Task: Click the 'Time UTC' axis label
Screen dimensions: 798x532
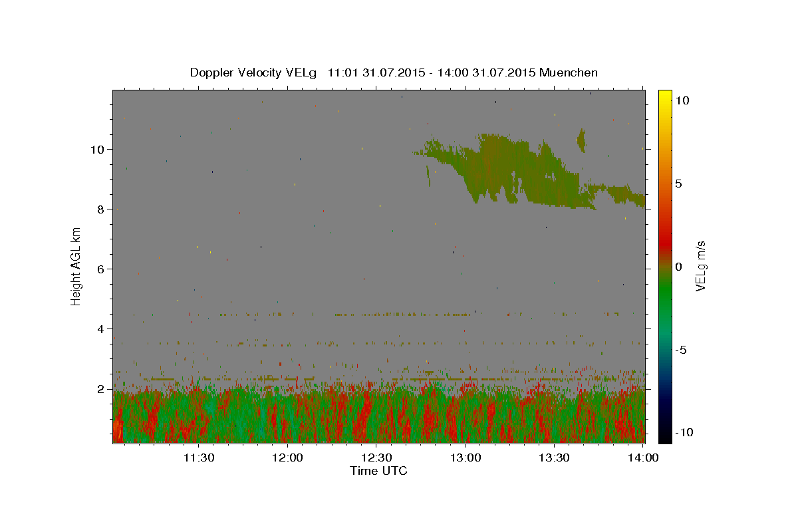Action: click(x=378, y=471)
